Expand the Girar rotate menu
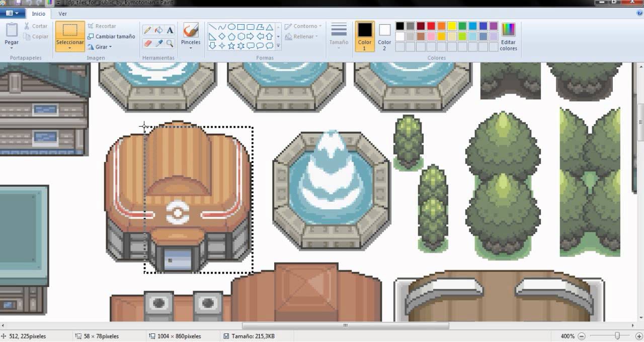Screen dimensions: 644x342 click(x=100, y=47)
